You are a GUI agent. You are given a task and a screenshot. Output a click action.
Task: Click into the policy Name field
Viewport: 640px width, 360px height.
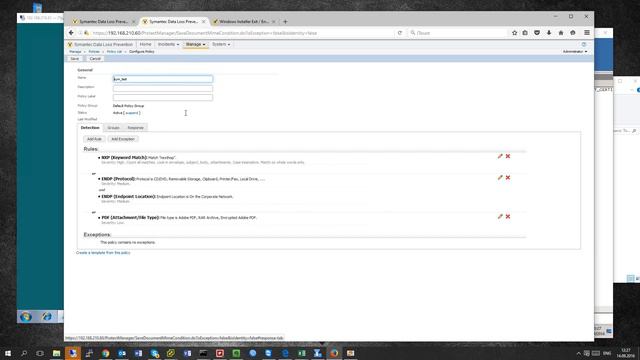(163, 79)
